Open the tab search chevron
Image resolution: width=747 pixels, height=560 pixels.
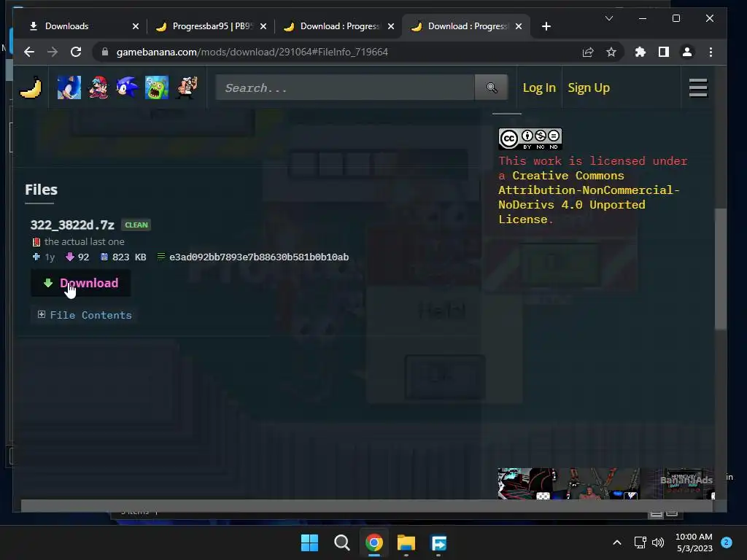(x=609, y=18)
